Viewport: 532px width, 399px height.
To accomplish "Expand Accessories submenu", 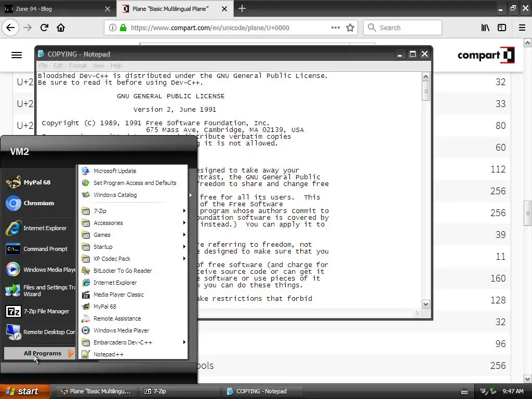I will coord(134,223).
